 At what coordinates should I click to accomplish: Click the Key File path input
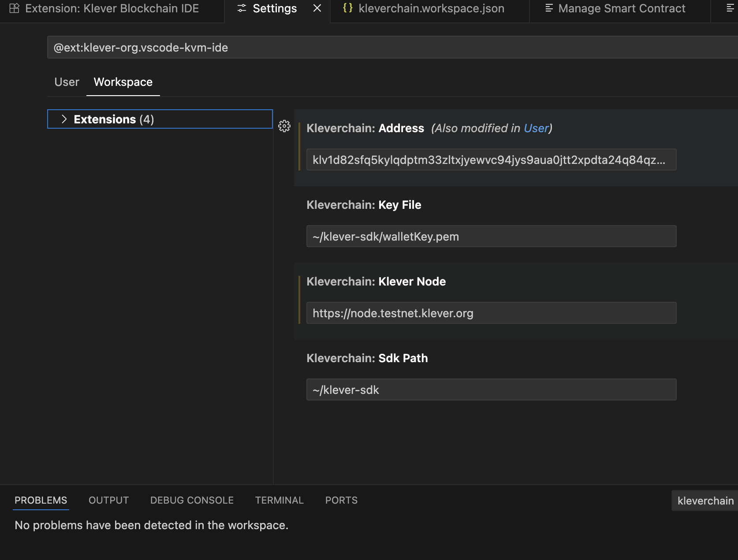click(x=491, y=237)
